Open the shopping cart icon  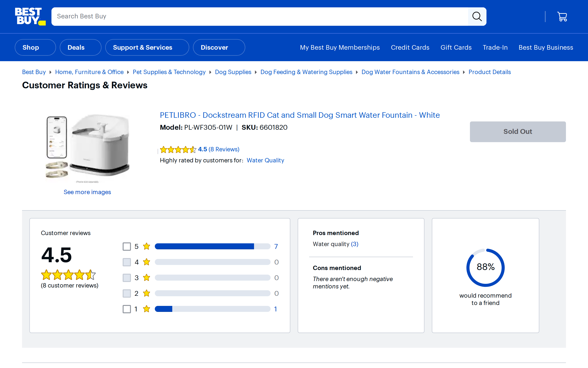(562, 17)
